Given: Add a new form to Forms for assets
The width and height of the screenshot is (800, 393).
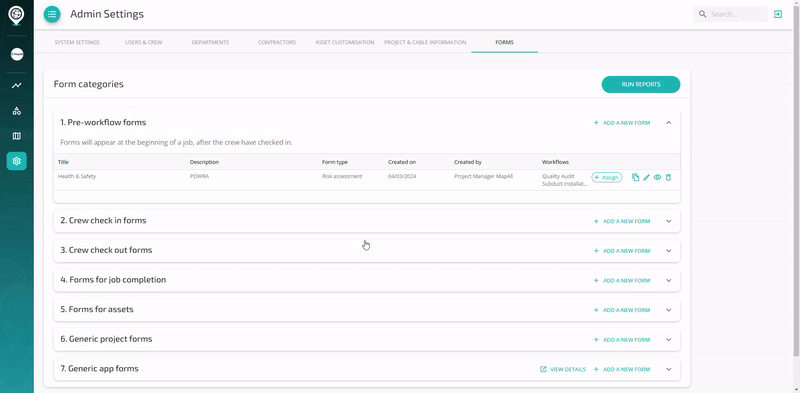Looking at the screenshot, I should tap(622, 310).
